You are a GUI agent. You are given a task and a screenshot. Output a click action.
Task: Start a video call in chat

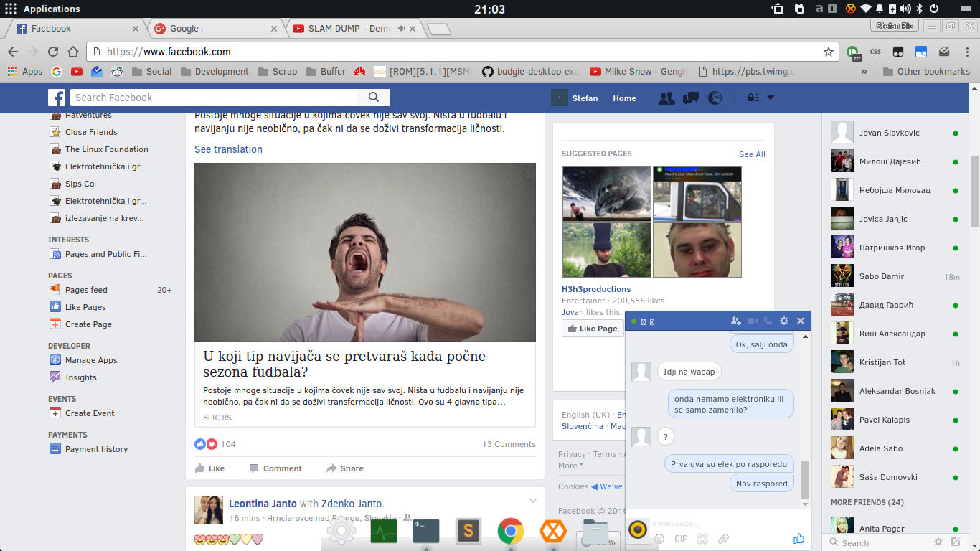753,321
